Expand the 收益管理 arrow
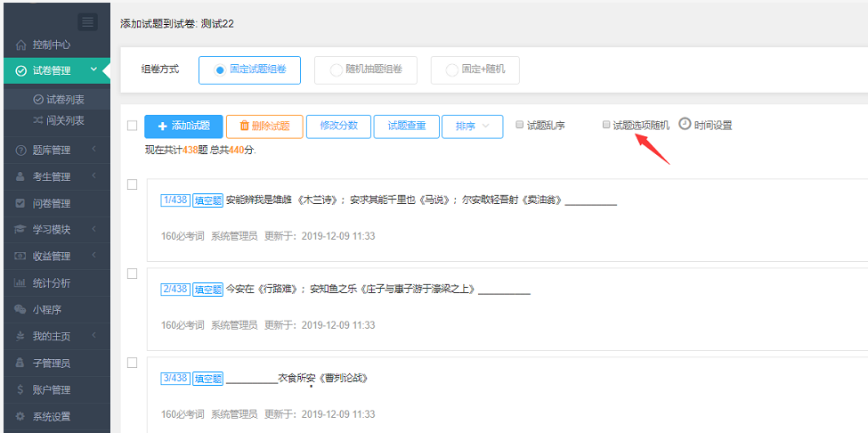Image resolution: width=868 pixels, height=433 pixels. (94, 256)
